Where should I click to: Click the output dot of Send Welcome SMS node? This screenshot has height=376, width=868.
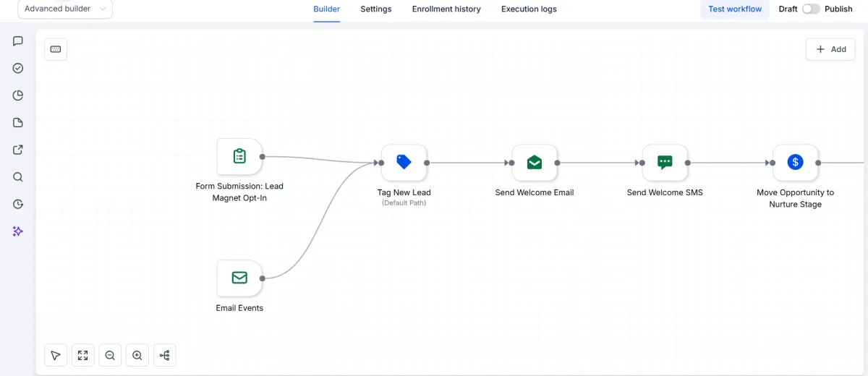pos(688,163)
